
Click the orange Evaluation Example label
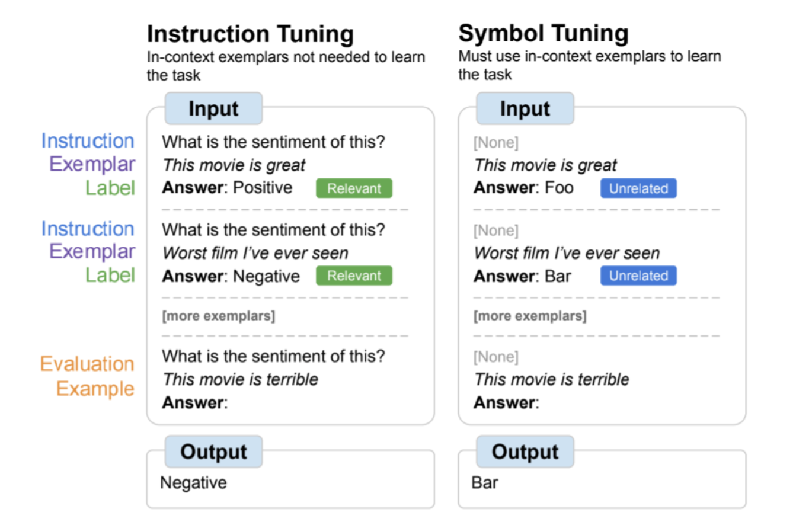pyautogui.click(x=87, y=376)
